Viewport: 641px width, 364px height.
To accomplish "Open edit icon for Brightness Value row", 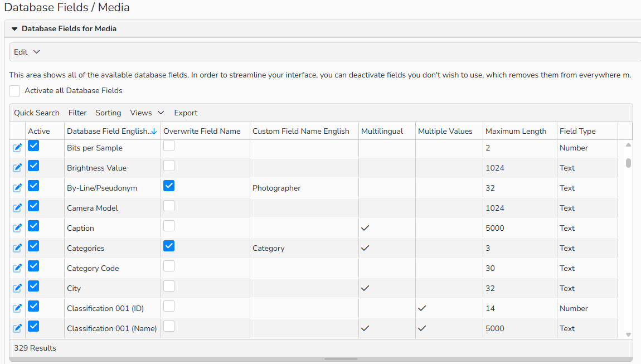I will [17, 168].
